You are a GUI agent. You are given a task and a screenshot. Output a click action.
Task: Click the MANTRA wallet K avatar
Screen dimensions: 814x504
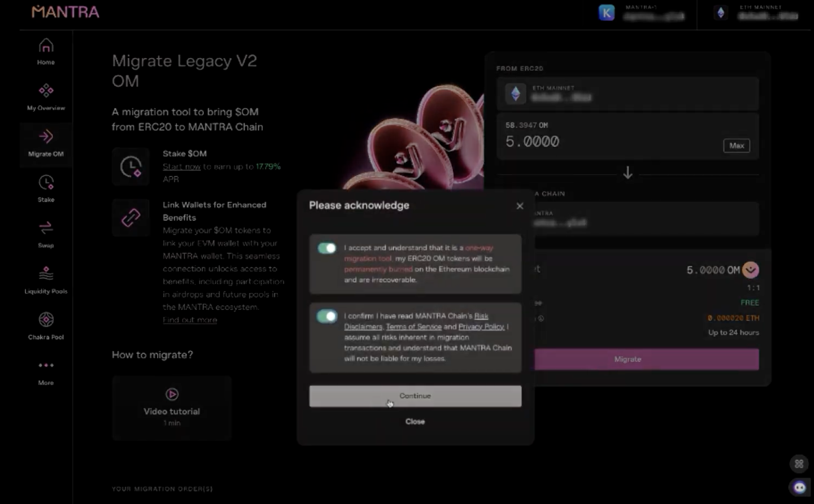pyautogui.click(x=607, y=13)
